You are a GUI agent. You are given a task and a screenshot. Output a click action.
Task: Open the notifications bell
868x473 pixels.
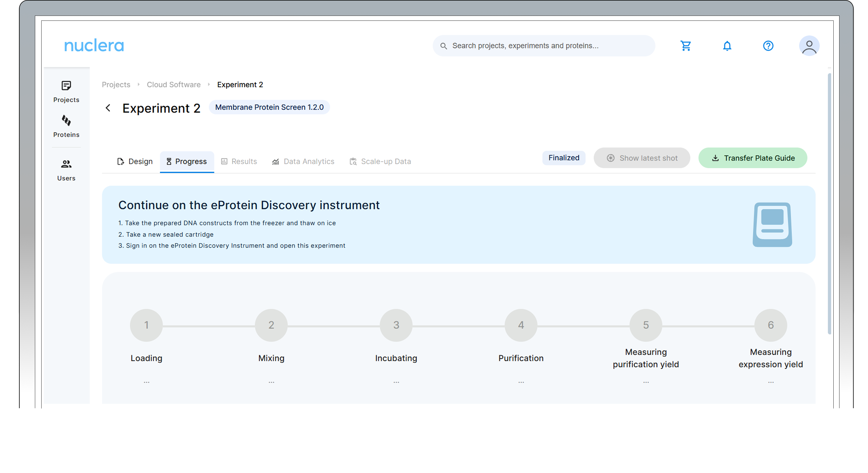727,46
